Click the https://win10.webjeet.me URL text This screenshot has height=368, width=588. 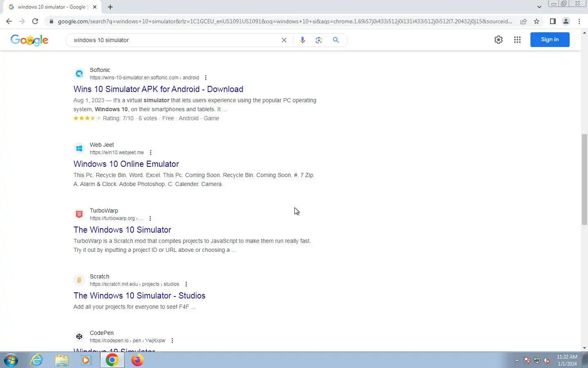(x=117, y=153)
